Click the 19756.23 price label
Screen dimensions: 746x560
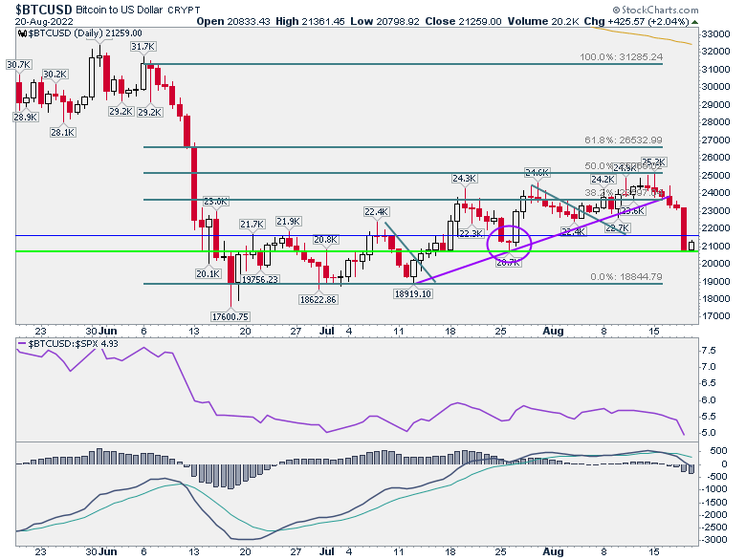point(260,280)
